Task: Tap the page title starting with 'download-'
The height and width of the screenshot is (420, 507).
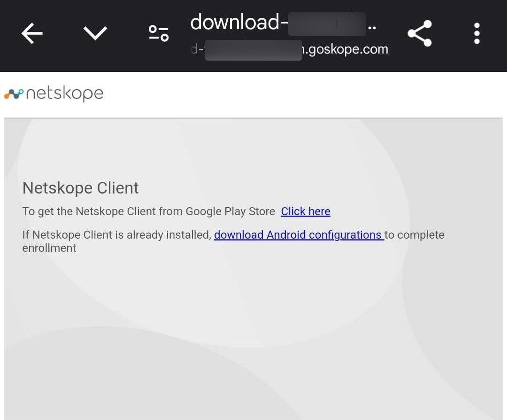Action: [x=283, y=23]
